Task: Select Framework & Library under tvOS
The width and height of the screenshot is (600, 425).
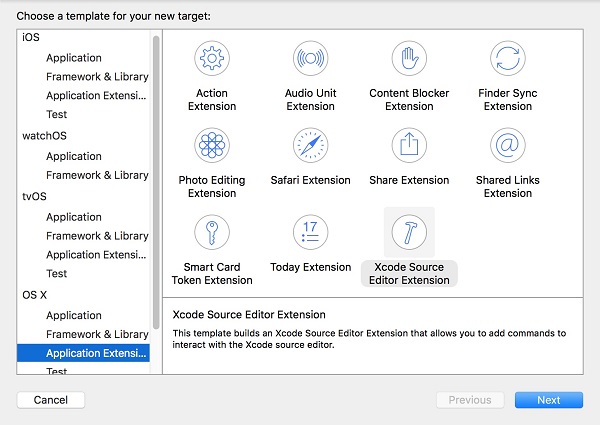Action: coord(97,236)
